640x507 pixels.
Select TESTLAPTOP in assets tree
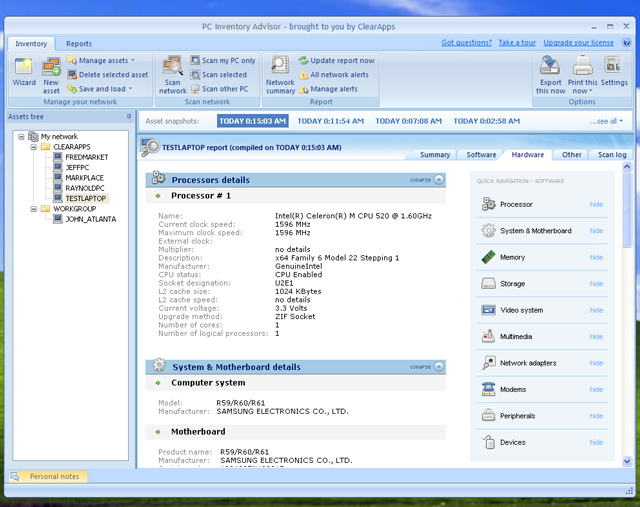pyautogui.click(x=86, y=198)
